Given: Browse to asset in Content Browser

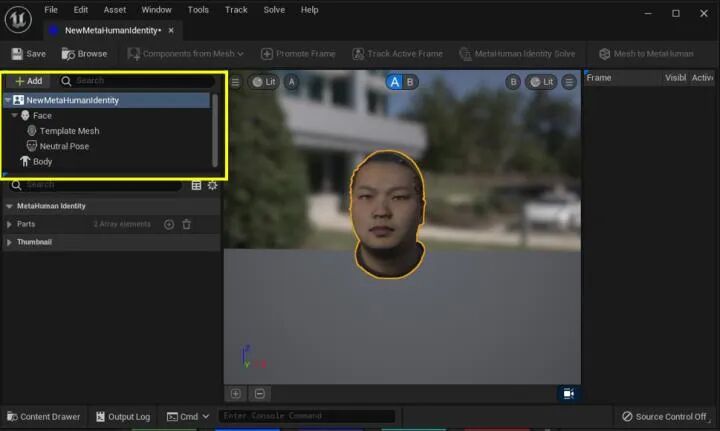Looking at the screenshot, I should [x=84, y=54].
